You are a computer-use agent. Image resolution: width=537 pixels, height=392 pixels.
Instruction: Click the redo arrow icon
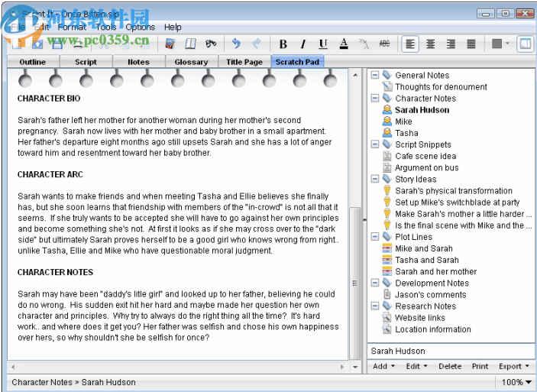click(x=257, y=44)
